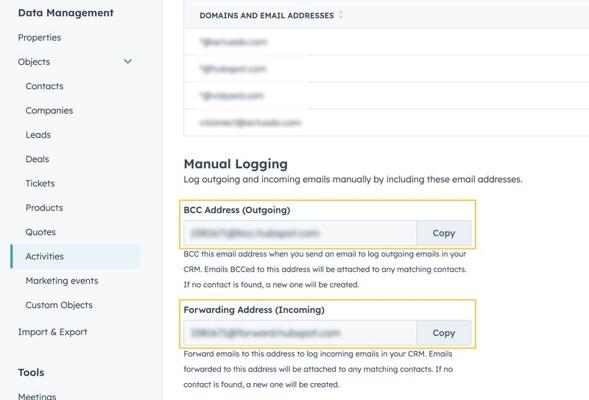
Task: Open the Contacts object settings
Action: [x=44, y=86]
